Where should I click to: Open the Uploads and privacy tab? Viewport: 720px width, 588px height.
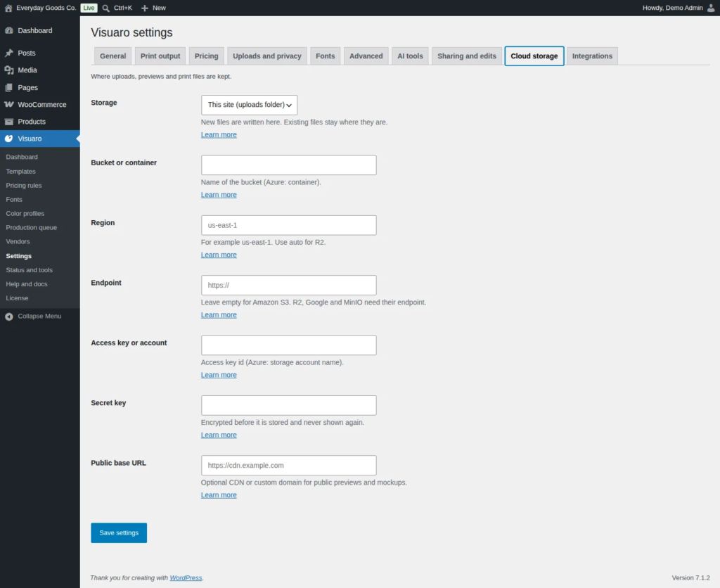[266, 56]
